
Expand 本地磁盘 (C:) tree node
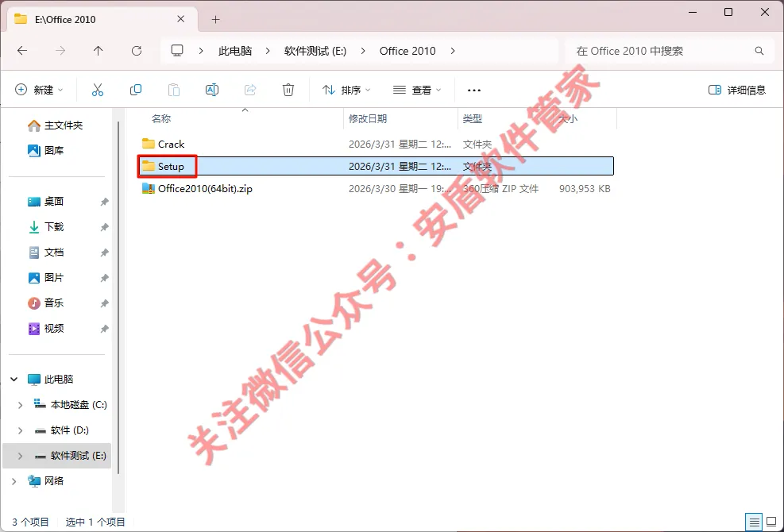point(20,405)
